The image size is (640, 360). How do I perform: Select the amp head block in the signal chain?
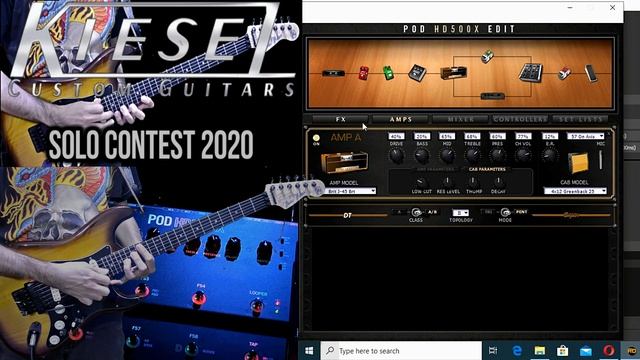click(453, 73)
